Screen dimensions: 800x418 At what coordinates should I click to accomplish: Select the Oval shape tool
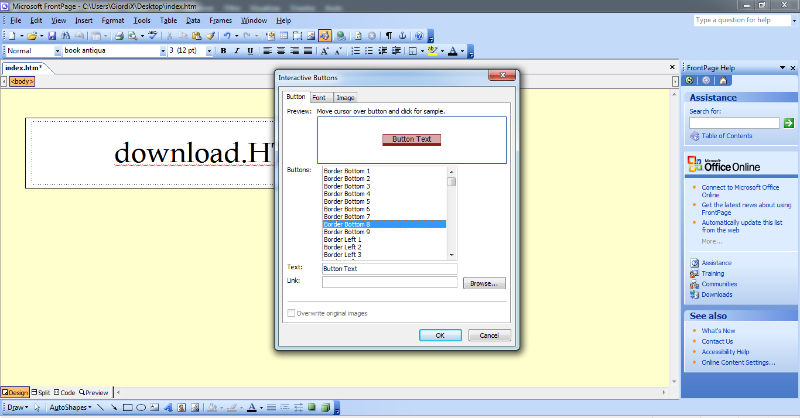(141, 408)
